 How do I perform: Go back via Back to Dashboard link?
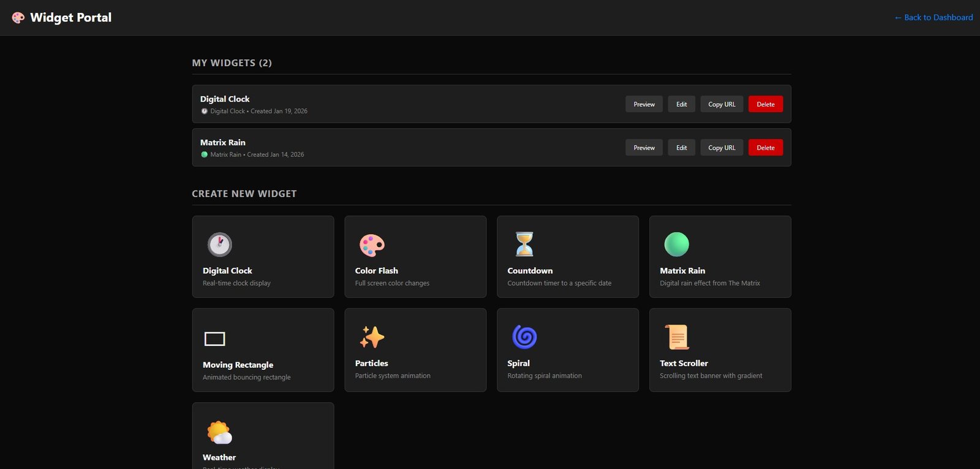[x=933, y=18]
